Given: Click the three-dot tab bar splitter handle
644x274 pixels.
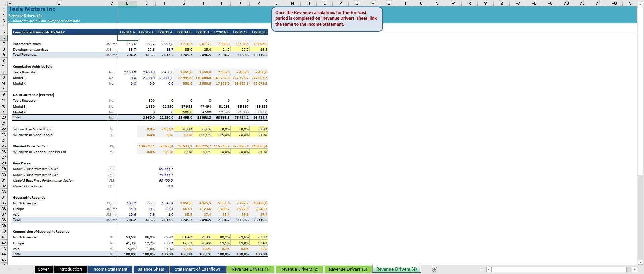Looking at the screenshot, I should (x=481, y=269).
